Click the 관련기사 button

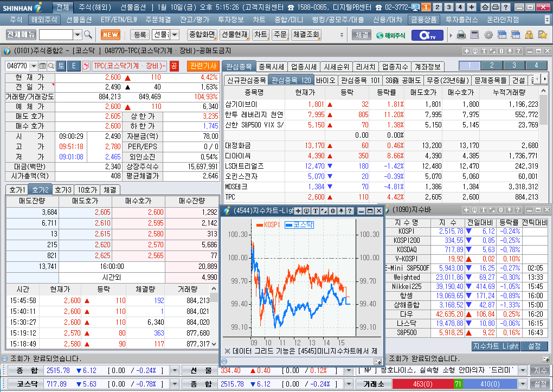coord(203,66)
